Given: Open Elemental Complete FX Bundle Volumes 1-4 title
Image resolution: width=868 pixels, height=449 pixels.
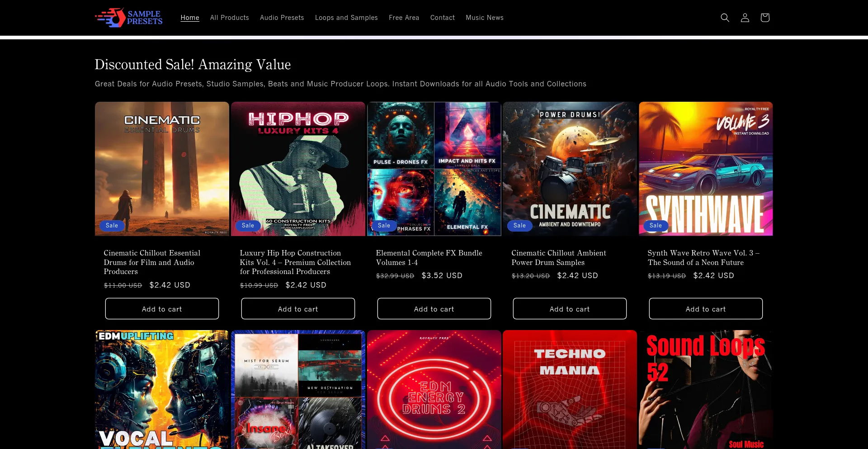Looking at the screenshot, I should (429, 258).
